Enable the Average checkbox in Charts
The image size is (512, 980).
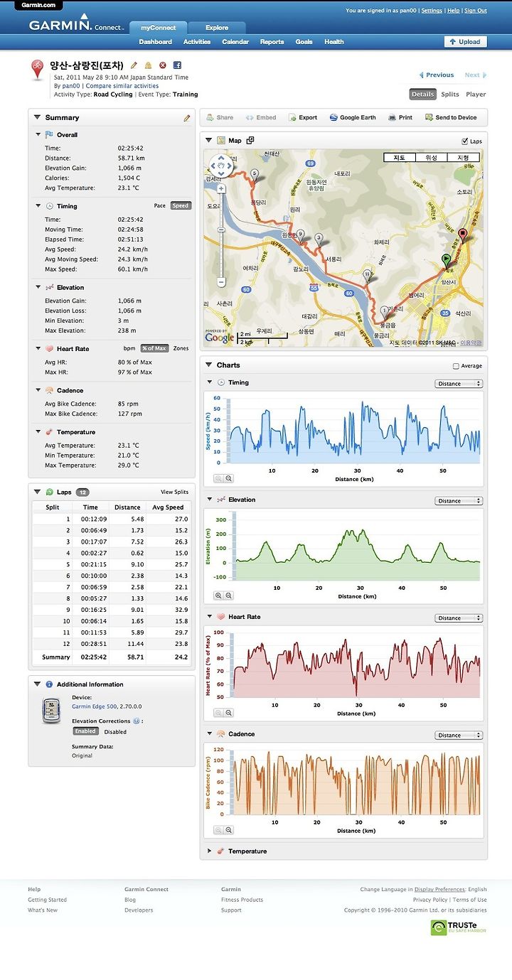pos(456,366)
